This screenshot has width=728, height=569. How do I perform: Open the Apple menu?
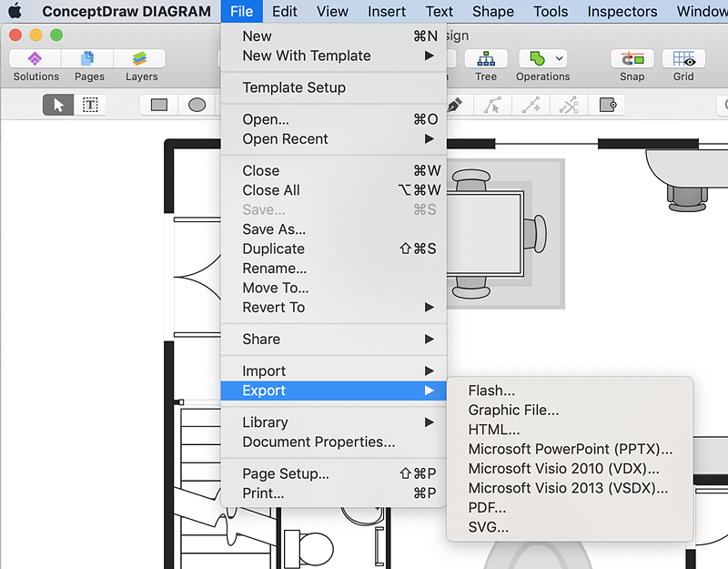click(15, 11)
